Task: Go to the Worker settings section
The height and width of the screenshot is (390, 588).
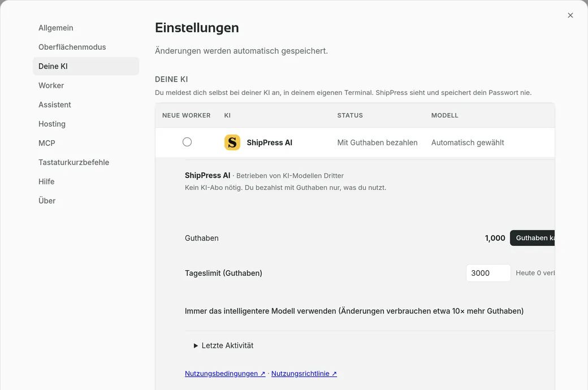Action: click(x=86, y=85)
